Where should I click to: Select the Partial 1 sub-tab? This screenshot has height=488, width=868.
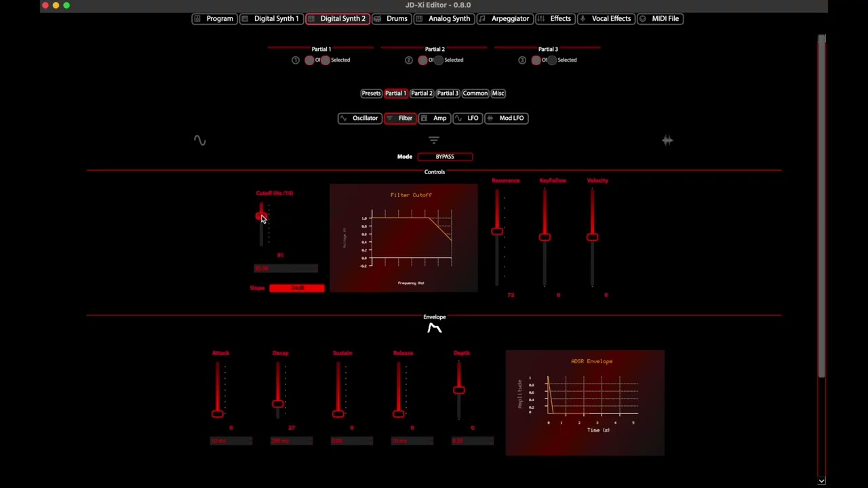pos(395,94)
